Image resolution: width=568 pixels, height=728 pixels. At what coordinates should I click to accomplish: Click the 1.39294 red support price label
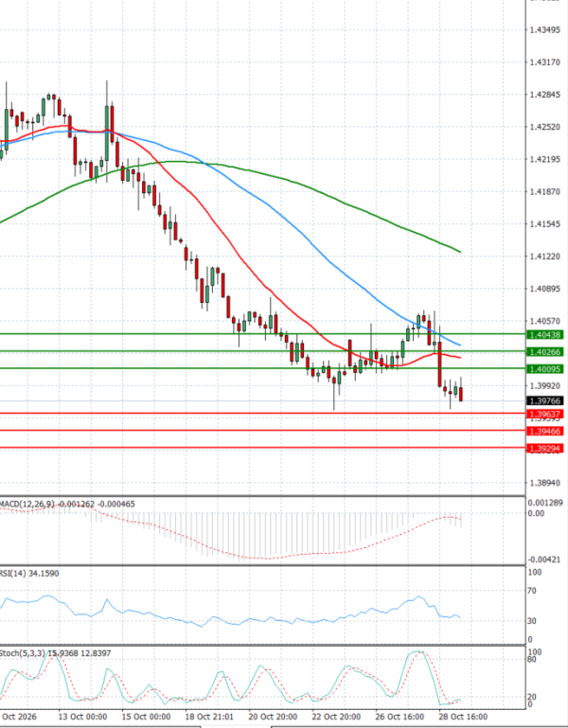pyautogui.click(x=544, y=449)
